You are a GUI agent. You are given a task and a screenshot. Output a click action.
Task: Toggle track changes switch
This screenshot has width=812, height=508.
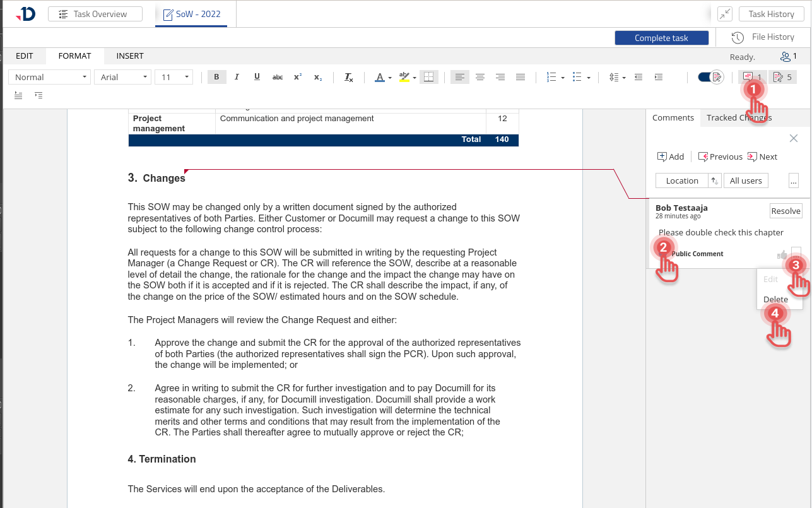(x=709, y=77)
